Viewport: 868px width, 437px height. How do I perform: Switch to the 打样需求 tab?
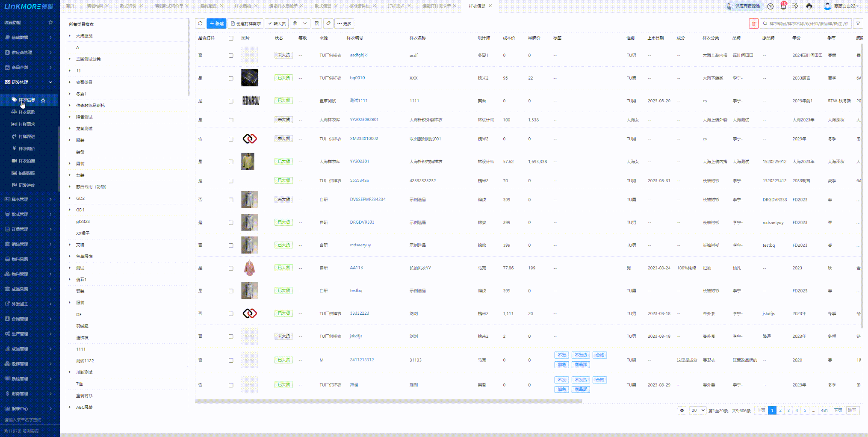396,6
